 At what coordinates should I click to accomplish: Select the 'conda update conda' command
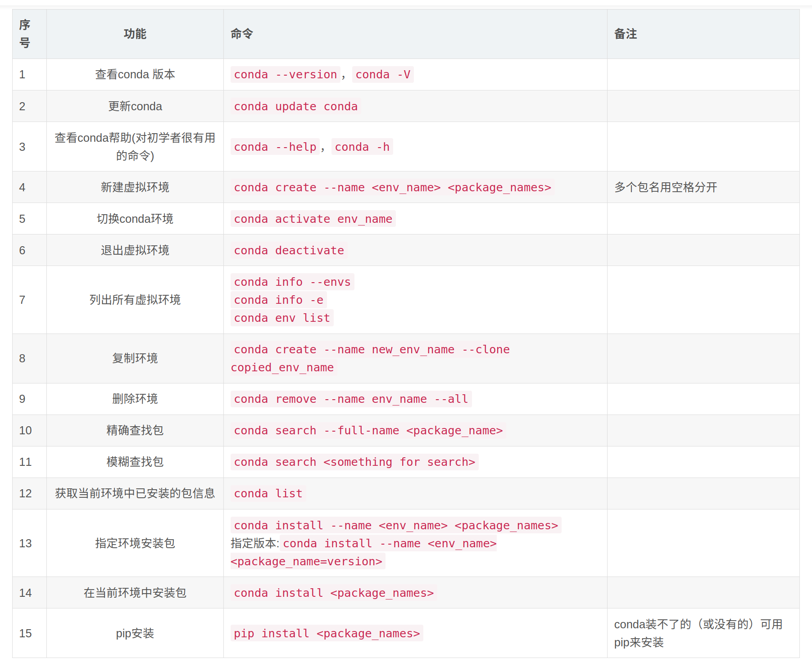[295, 107]
